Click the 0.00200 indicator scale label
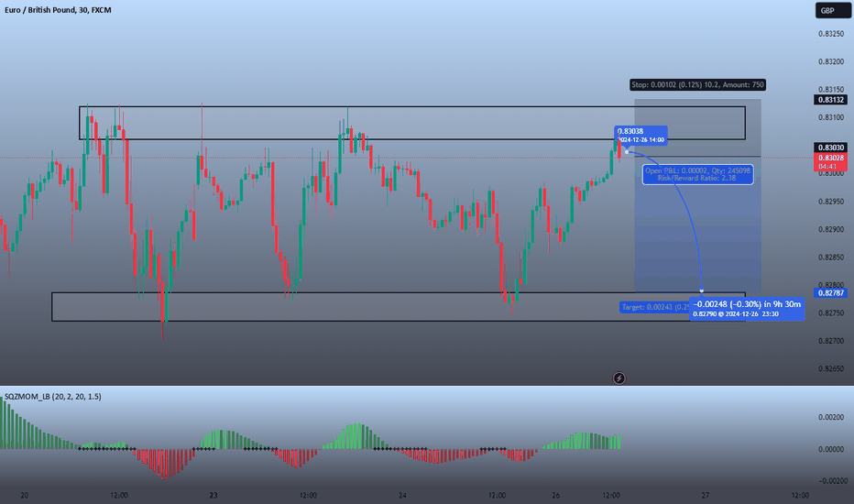This screenshot has height=504, width=854. [x=831, y=417]
